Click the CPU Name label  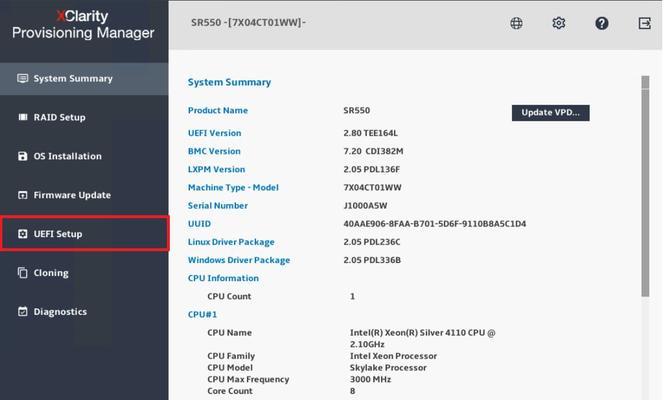[x=229, y=333]
